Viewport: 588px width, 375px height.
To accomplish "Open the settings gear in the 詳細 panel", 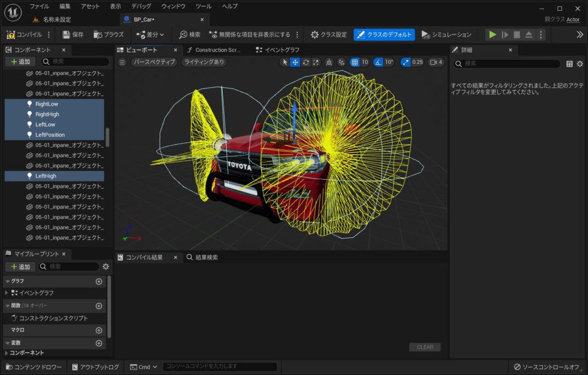I will pyautogui.click(x=580, y=64).
